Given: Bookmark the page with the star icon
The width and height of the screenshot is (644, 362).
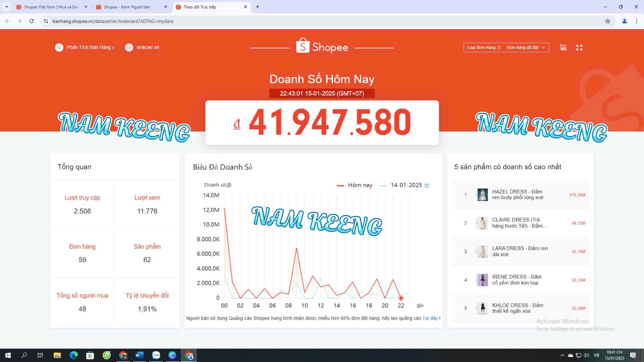Looking at the screenshot, I should click(607, 21).
